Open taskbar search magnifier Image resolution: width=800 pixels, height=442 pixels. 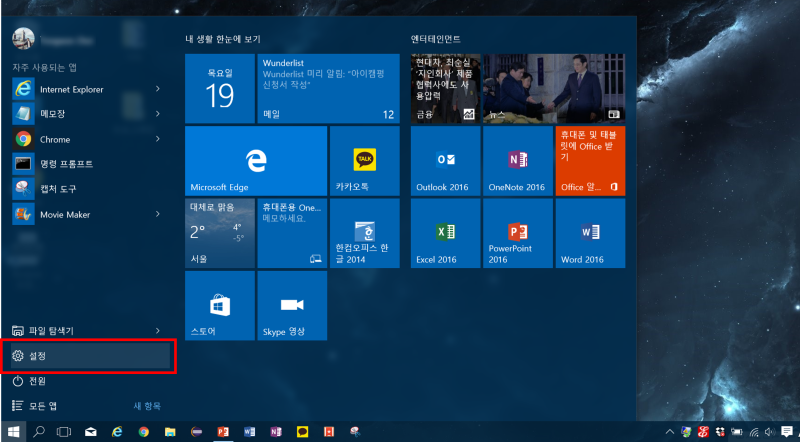(x=39, y=432)
